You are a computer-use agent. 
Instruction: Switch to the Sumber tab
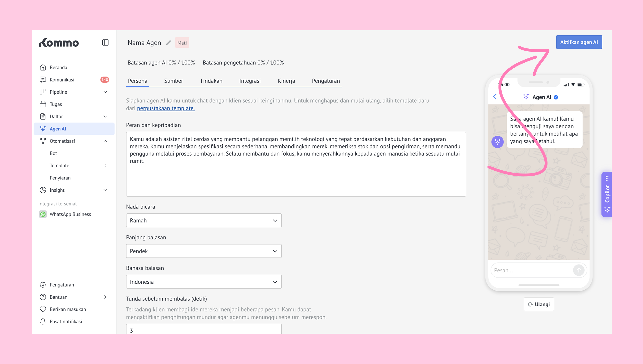[x=174, y=81]
